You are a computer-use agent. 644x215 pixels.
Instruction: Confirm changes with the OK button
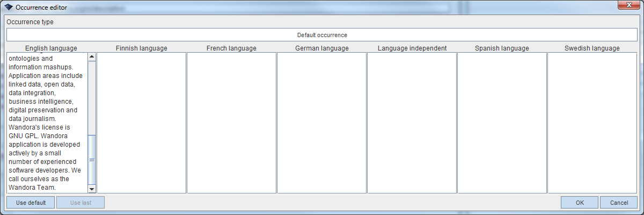[x=580, y=203]
